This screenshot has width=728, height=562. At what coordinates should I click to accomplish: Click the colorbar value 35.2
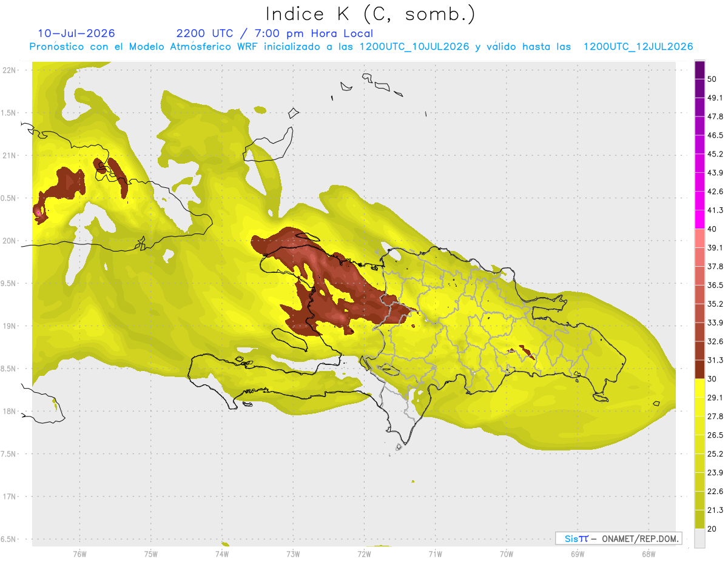click(x=715, y=304)
